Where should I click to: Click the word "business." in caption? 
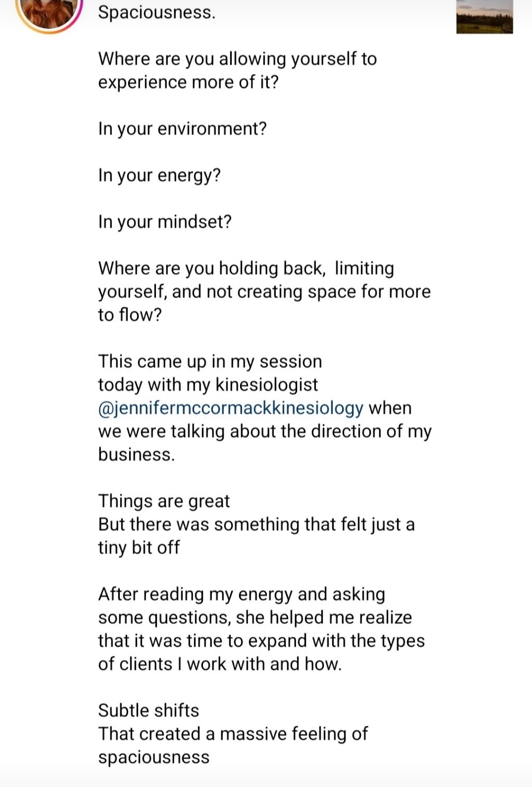point(136,454)
